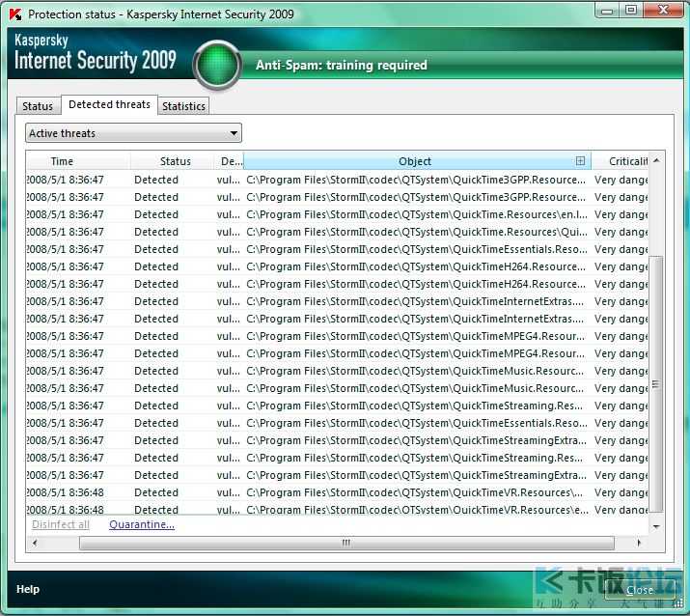Image resolution: width=690 pixels, height=616 pixels.
Task: Select the Detected threats tab
Action: [110, 105]
